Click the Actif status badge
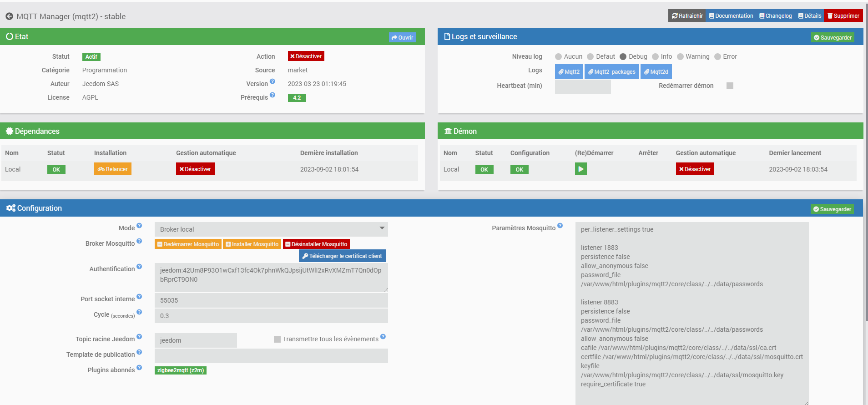Image resolution: width=868 pixels, height=405 pixels. pyautogui.click(x=91, y=57)
